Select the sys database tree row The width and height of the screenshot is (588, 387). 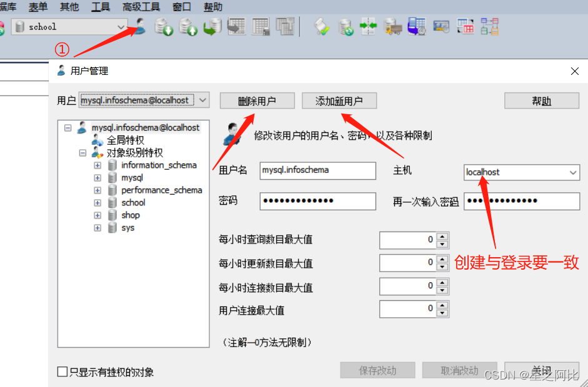tap(127, 228)
